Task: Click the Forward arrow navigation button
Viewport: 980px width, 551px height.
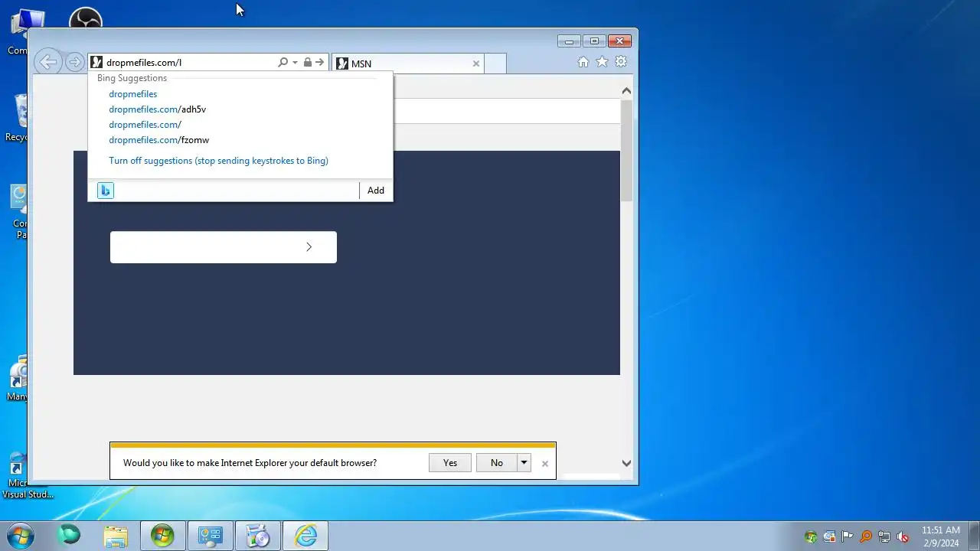Action: pyautogui.click(x=74, y=63)
